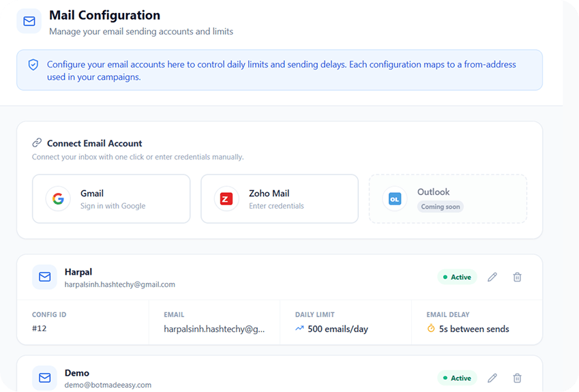Connect a Gmail account via Sign in with Google
The height and width of the screenshot is (392, 579).
(111, 199)
